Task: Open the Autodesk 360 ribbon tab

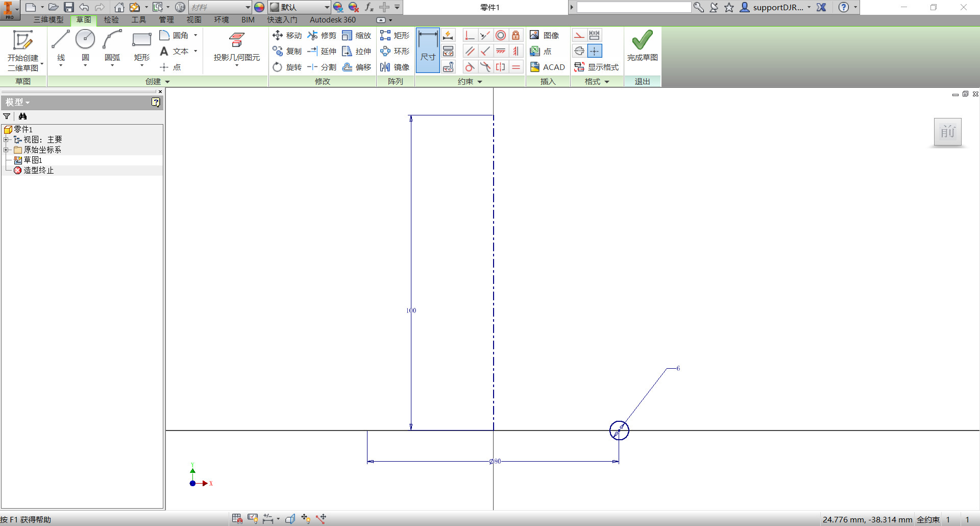Action: click(333, 20)
